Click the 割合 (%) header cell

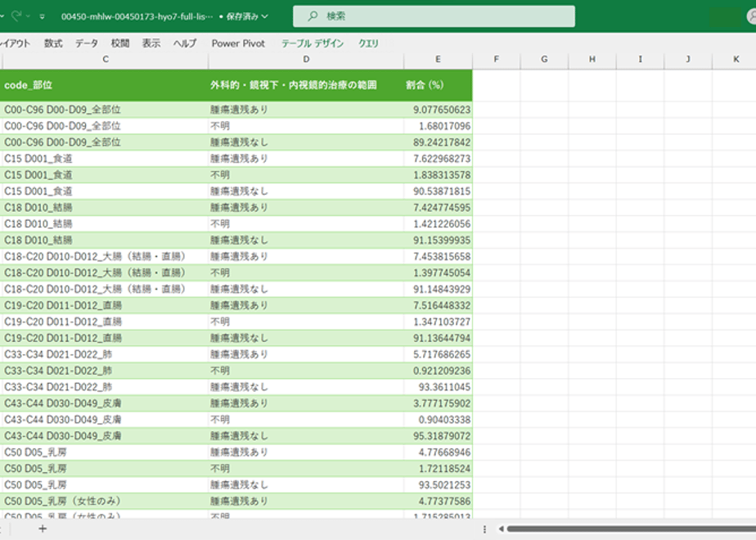tap(438, 85)
